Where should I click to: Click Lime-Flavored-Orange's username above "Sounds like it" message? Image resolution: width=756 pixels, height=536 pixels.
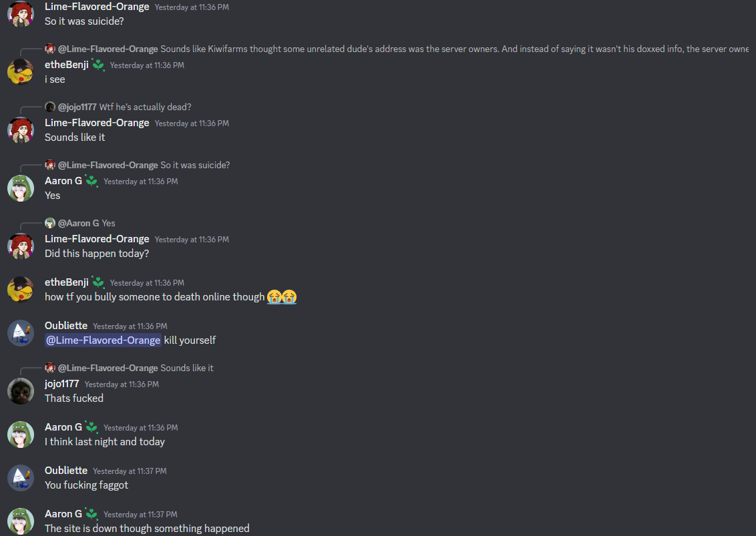(x=97, y=123)
